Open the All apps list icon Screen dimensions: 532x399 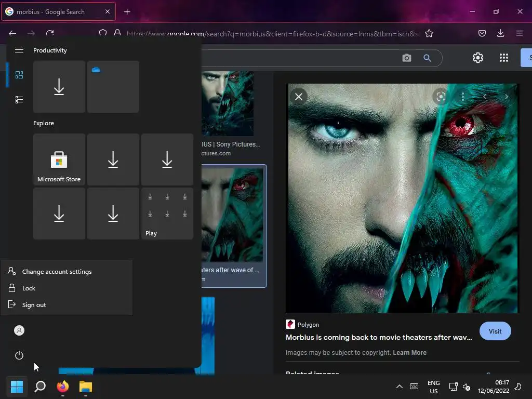click(19, 100)
